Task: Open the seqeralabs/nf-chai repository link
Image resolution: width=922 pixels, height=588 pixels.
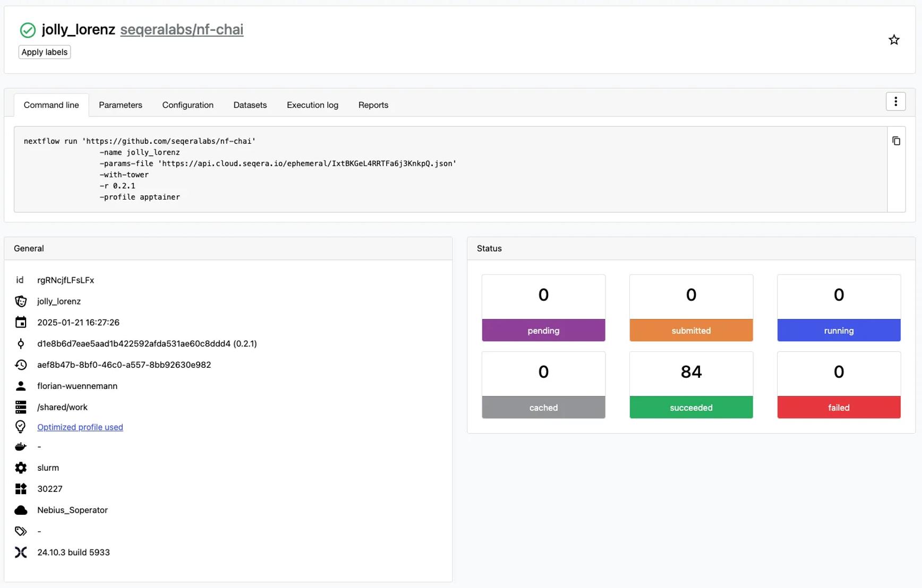Action: click(x=182, y=30)
